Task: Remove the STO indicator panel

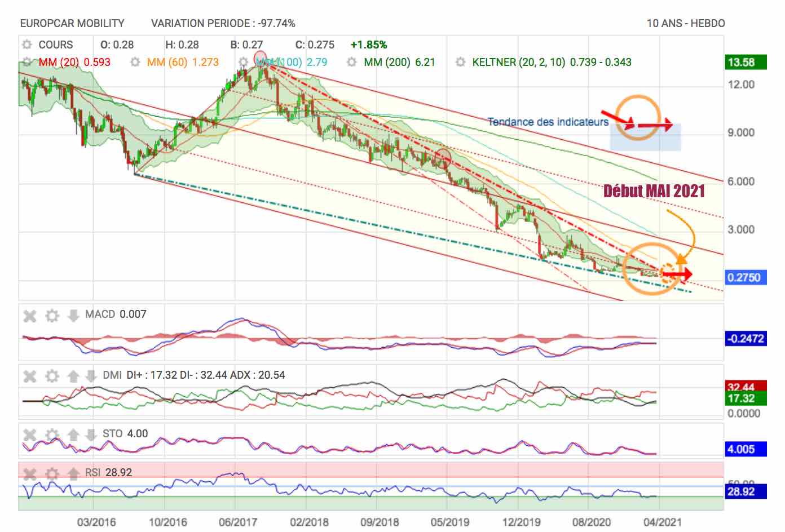Action: [x=30, y=435]
